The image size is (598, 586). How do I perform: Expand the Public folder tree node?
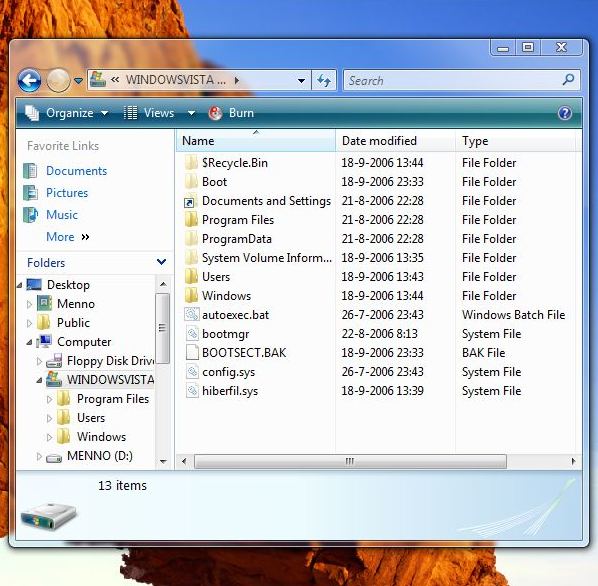[x=29, y=323]
